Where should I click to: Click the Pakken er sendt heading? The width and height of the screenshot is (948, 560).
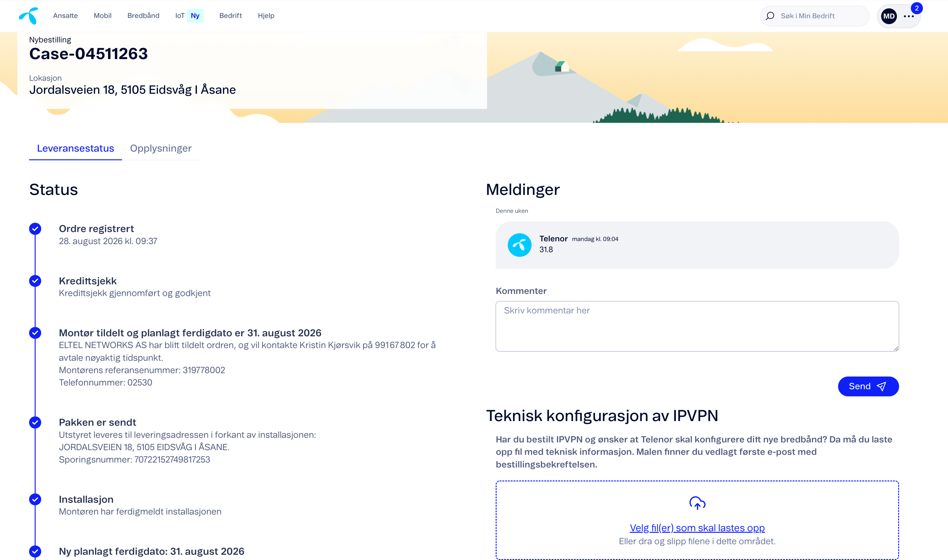pyautogui.click(x=98, y=422)
